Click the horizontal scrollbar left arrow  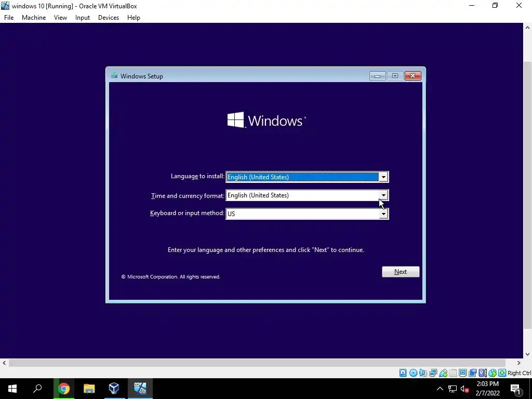pyautogui.click(x=4, y=363)
